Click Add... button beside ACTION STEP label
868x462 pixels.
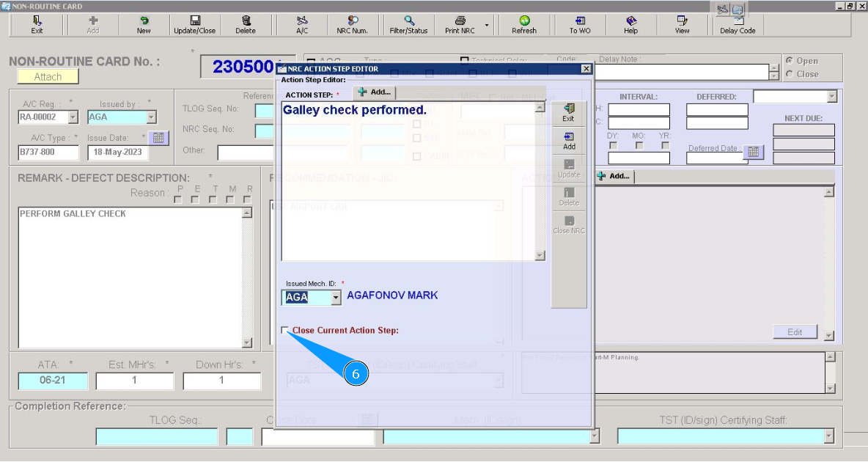click(374, 92)
